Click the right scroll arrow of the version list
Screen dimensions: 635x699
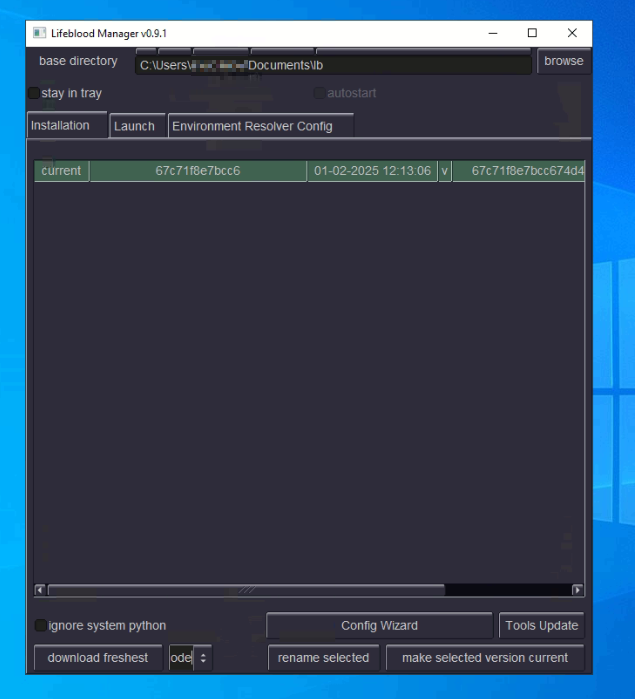click(578, 590)
